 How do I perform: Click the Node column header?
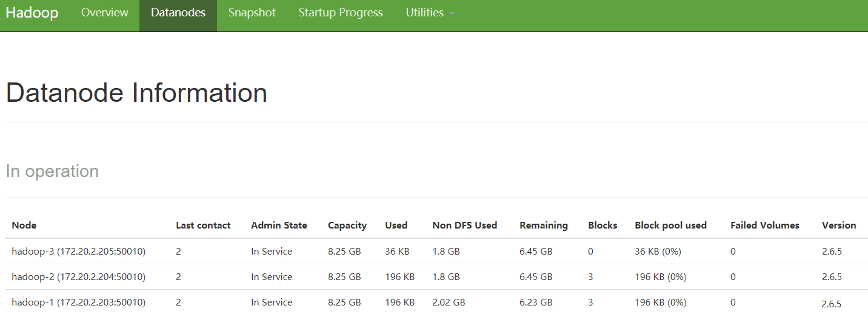point(24,225)
